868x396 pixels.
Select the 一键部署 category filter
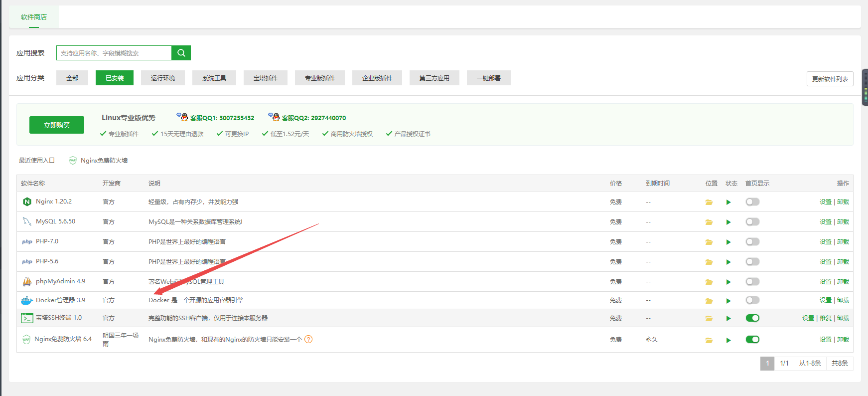(x=489, y=78)
